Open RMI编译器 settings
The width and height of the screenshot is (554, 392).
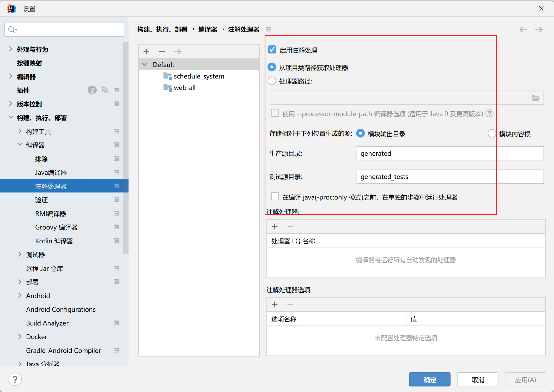coord(51,214)
